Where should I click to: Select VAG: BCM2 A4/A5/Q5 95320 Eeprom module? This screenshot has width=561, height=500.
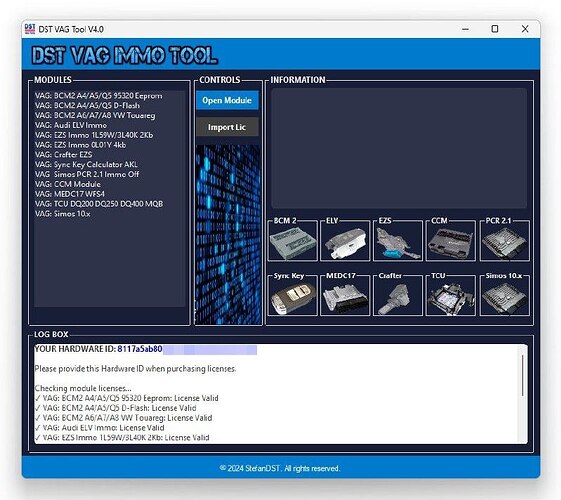[99, 96]
